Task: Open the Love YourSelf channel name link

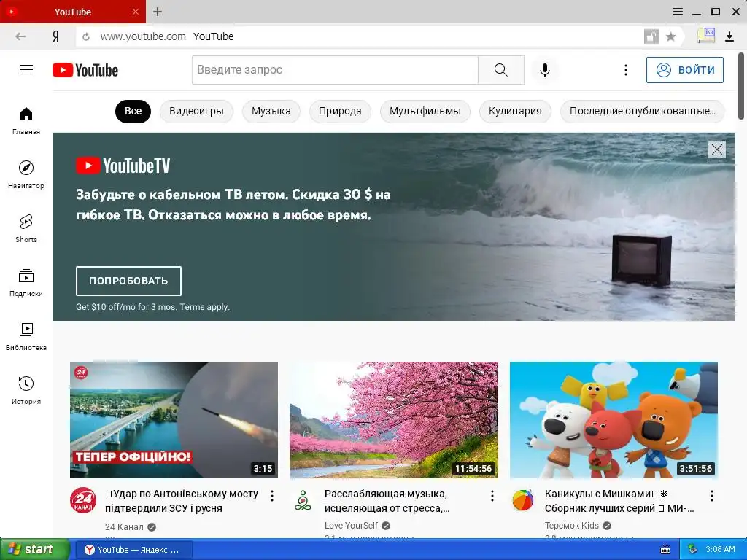Action: pyautogui.click(x=351, y=526)
